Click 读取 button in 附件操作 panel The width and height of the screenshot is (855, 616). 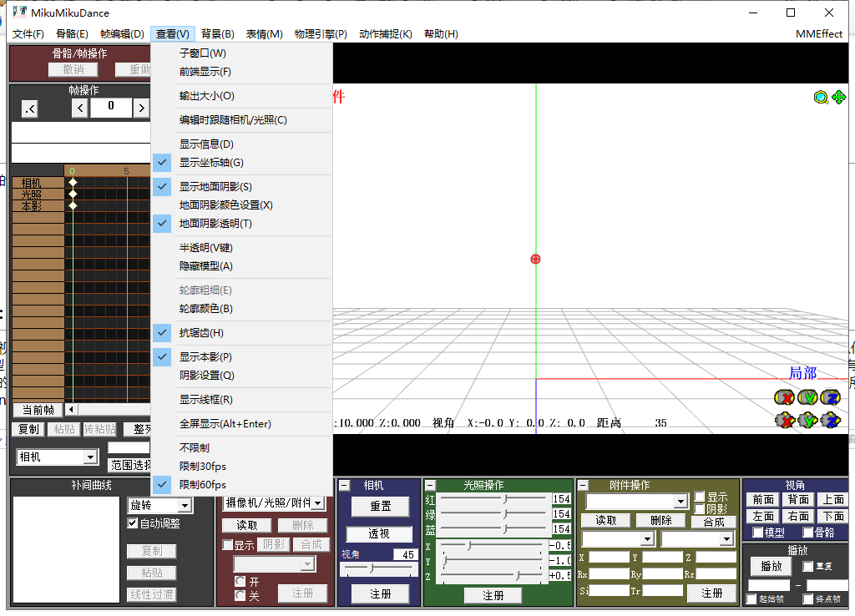[606, 521]
